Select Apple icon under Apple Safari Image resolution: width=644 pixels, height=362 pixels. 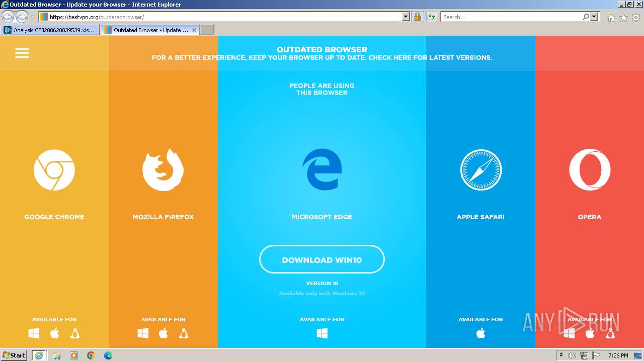point(481,333)
